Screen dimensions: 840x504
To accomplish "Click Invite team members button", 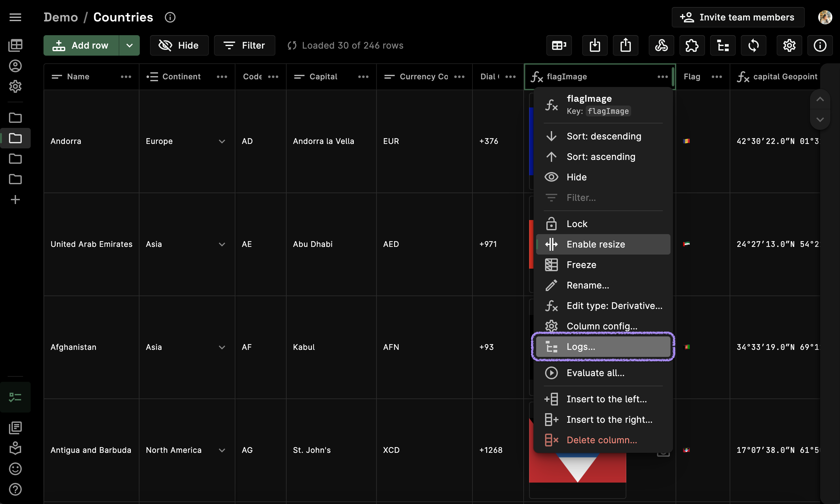I will (738, 17).
